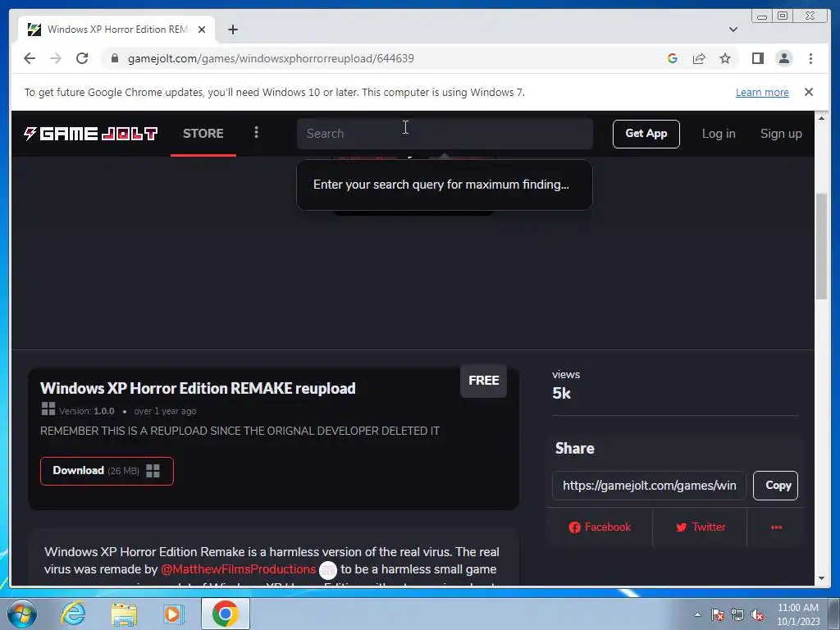The height and width of the screenshot is (630, 840).
Task: Click the share URL text field
Action: coord(649,486)
